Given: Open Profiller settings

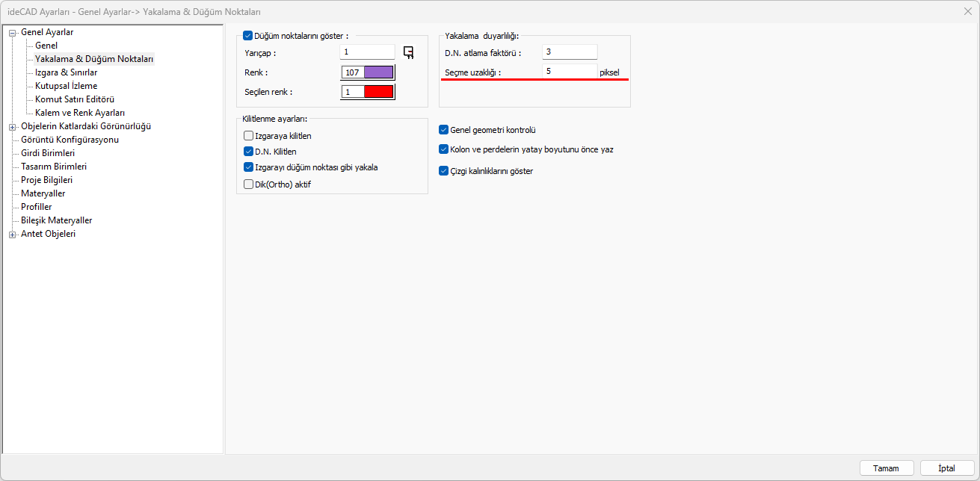Looking at the screenshot, I should coord(37,207).
